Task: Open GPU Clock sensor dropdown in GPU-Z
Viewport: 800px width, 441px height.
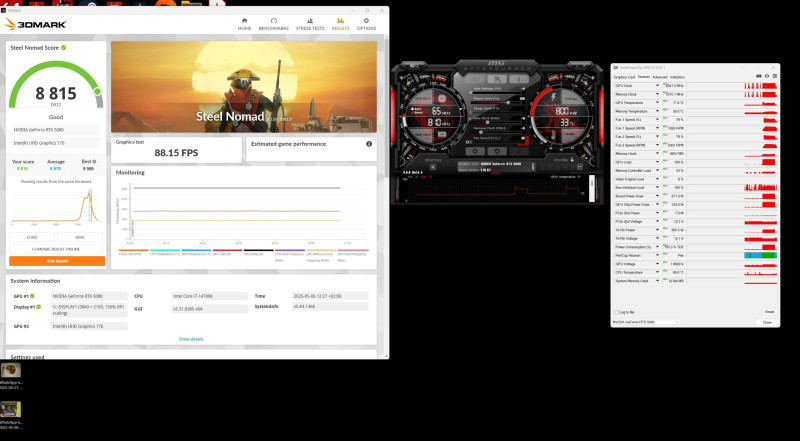Action: tap(657, 86)
